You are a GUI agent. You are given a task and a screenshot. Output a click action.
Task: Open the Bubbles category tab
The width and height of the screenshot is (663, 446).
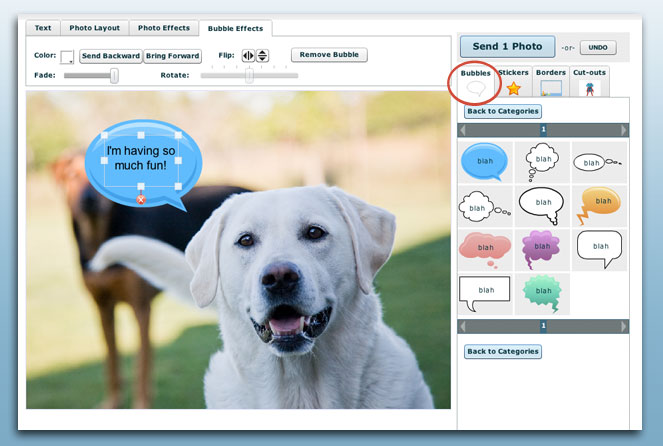pyautogui.click(x=476, y=82)
